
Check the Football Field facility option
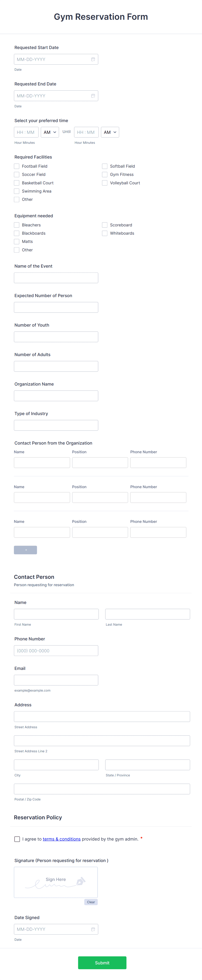point(17,166)
